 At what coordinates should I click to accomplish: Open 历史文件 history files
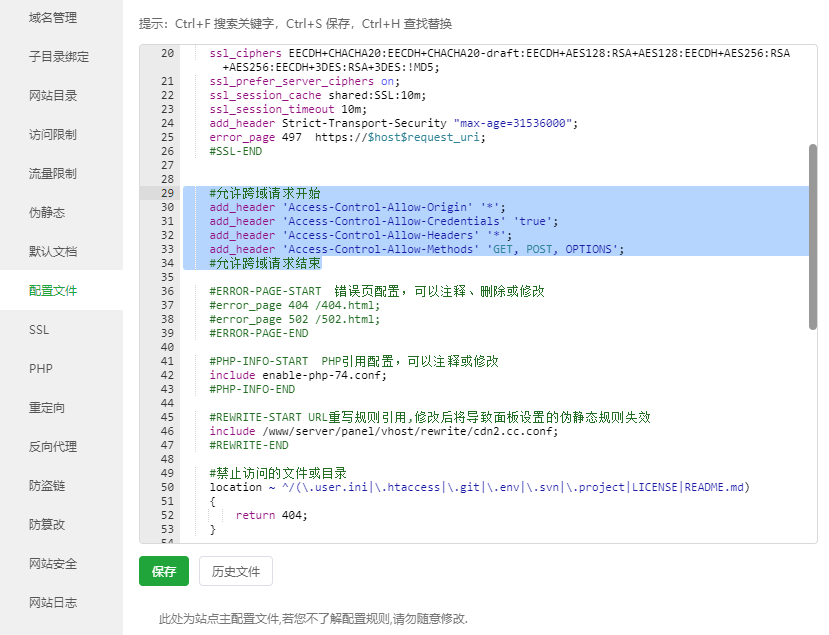[x=234, y=571]
